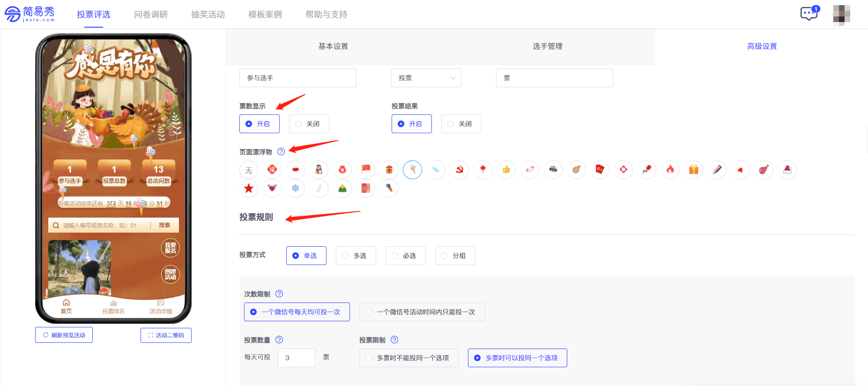Image resolution: width=868 pixels, height=386 pixels.
Task: Open the 高级设置 tab
Action: coord(762,46)
